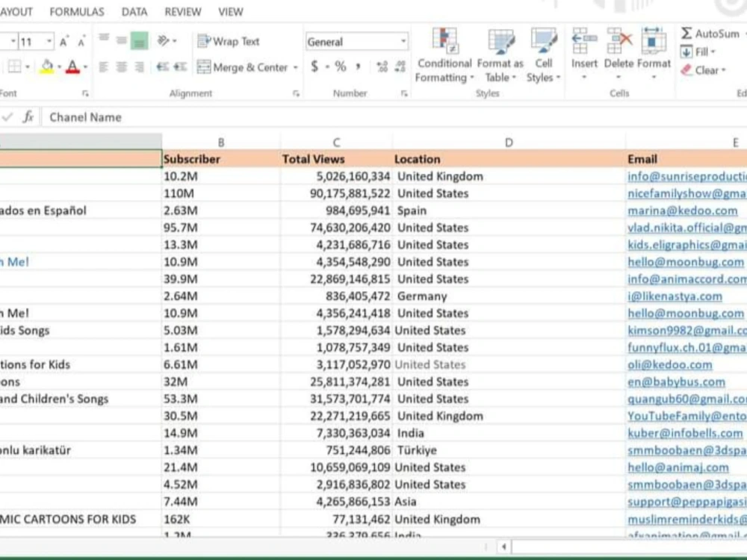Apply percent style icon
Viewport: 747px width, 560px height.
click(x=340, y=66)
